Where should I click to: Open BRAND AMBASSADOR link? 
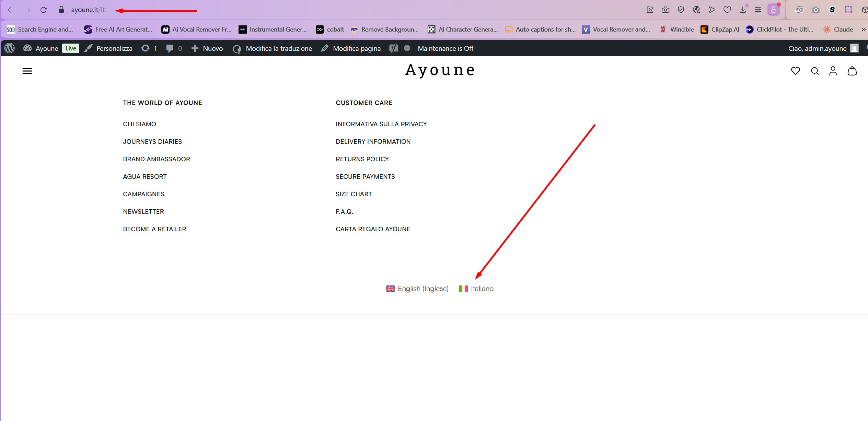coord(157,159)
